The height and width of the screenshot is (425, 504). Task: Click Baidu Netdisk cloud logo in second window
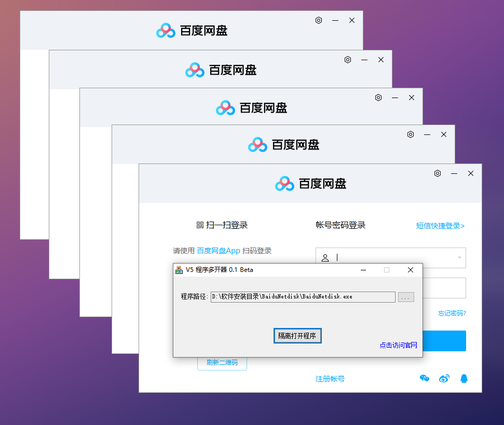click(195, 70)
